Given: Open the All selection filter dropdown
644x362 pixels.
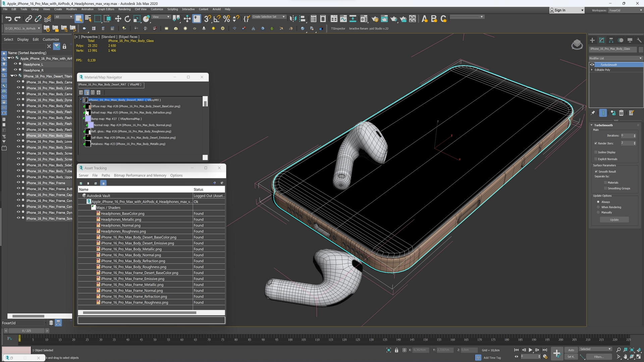Looking at the screenshot, I should coord(64,17).
